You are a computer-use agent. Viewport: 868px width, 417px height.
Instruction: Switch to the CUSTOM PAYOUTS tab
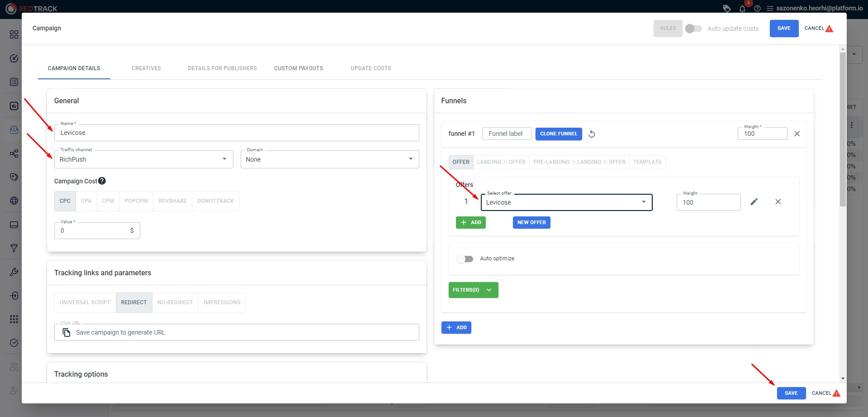coord(298,68)
